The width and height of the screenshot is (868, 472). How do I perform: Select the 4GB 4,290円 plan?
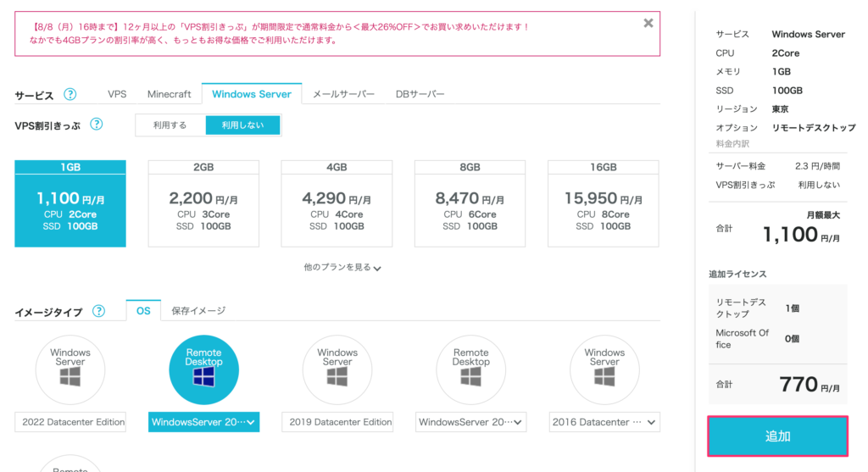click(x=337, y=203)
